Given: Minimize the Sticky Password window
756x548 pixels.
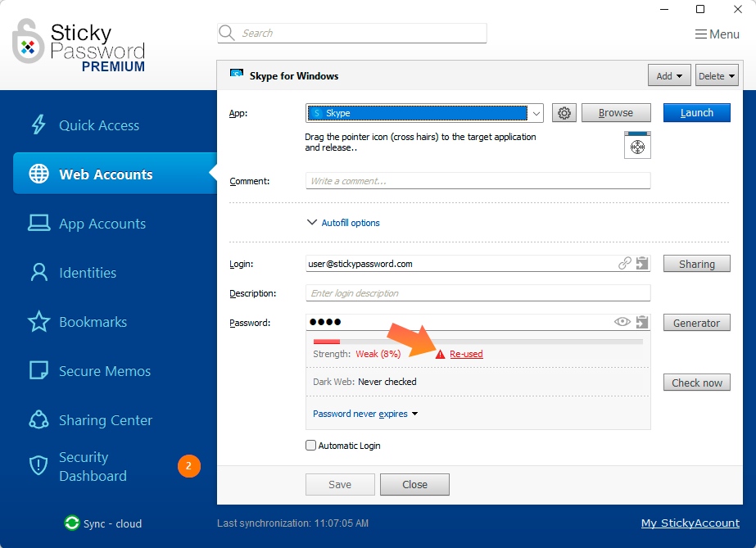Looking at the screenshot, I should [664, 9].
